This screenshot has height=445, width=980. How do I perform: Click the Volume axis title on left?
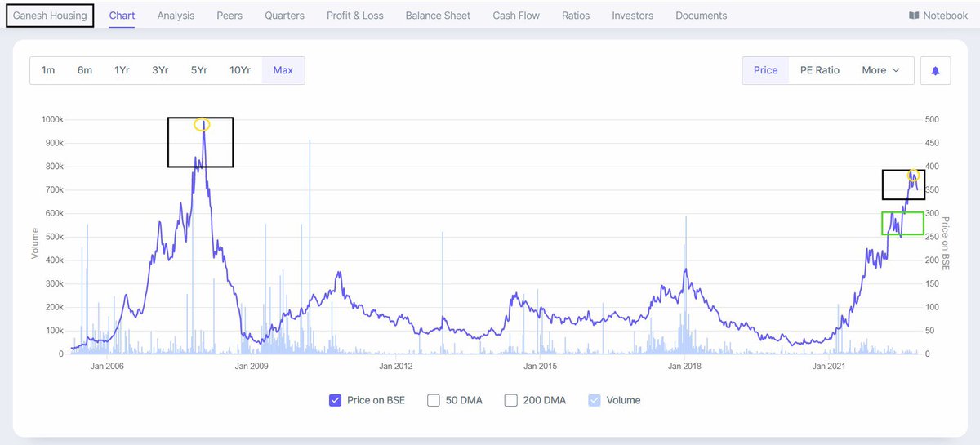[x=35, y=243]
